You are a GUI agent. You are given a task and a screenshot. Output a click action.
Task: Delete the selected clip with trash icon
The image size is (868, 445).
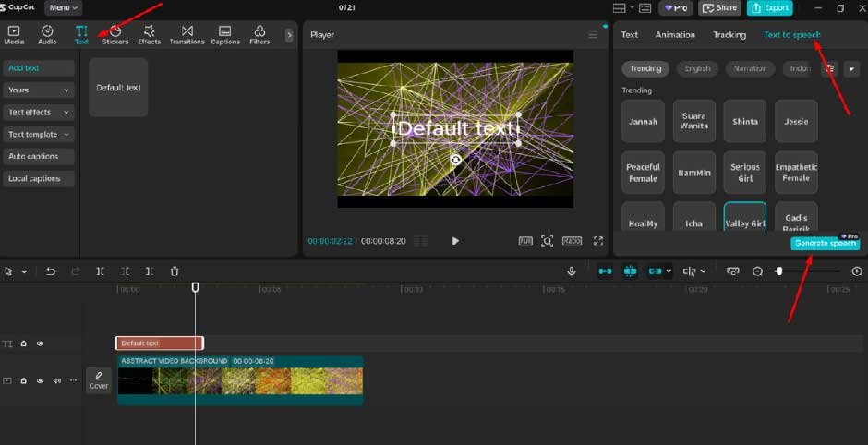point(175,271)
